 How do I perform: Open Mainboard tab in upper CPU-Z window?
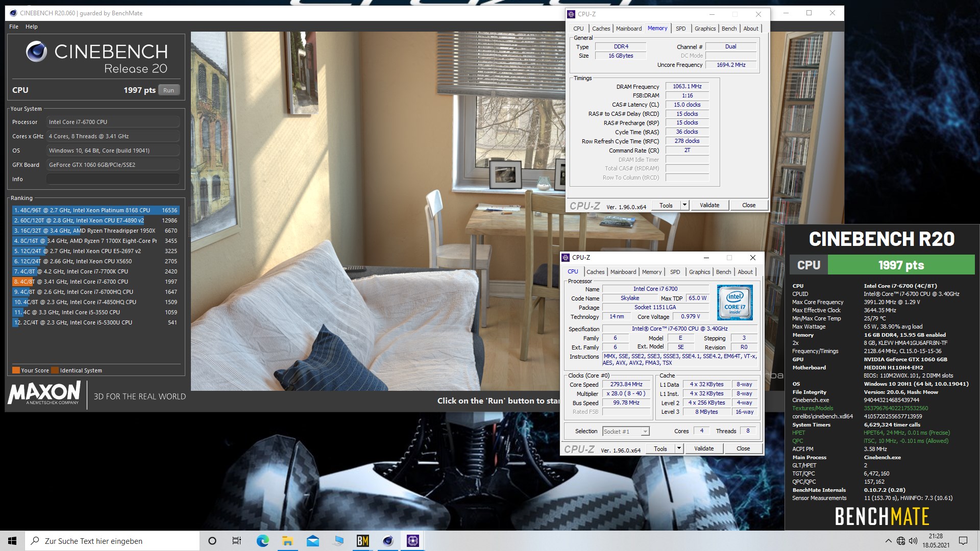click(x=629, y=29)
